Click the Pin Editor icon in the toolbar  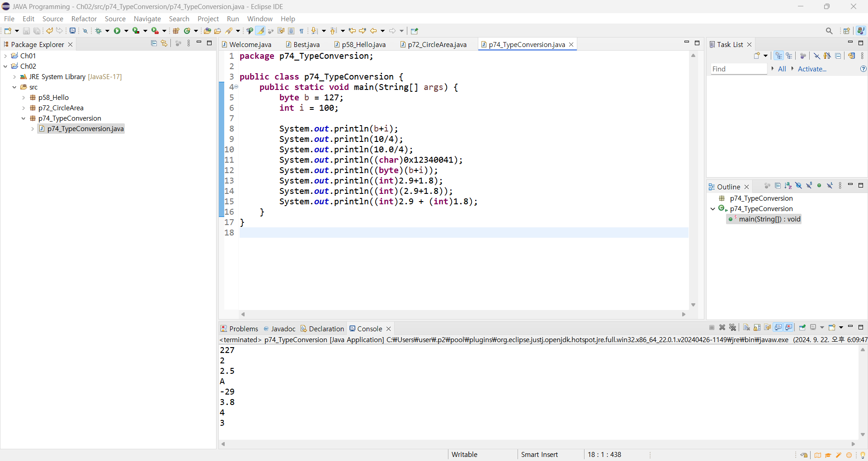tap(415, 31)
